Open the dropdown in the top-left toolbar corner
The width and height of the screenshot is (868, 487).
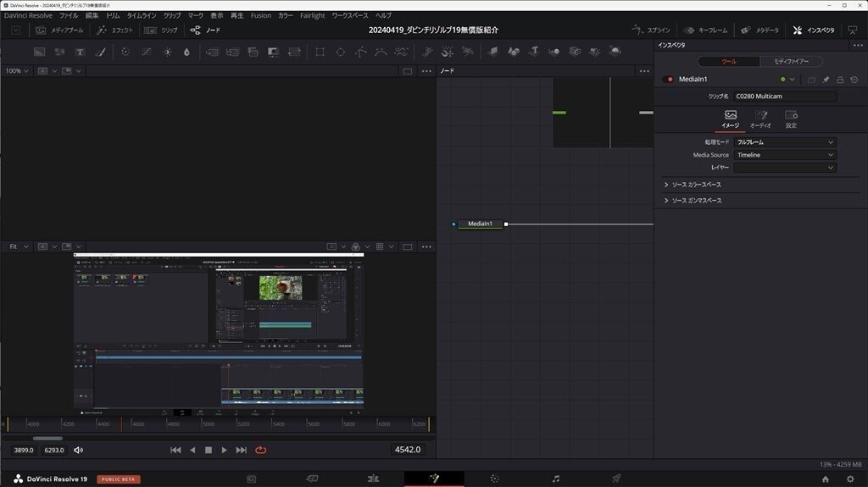click(15, 30)
